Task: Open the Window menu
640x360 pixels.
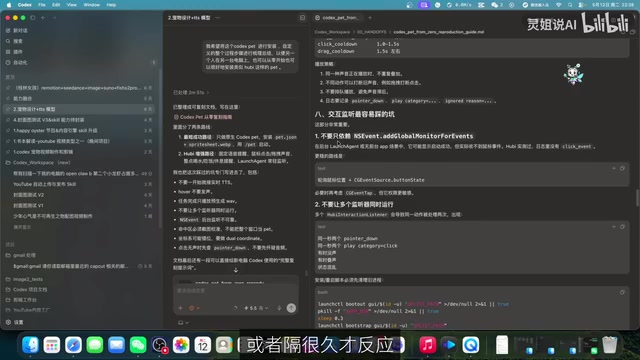Action: (x=91, y=5)
